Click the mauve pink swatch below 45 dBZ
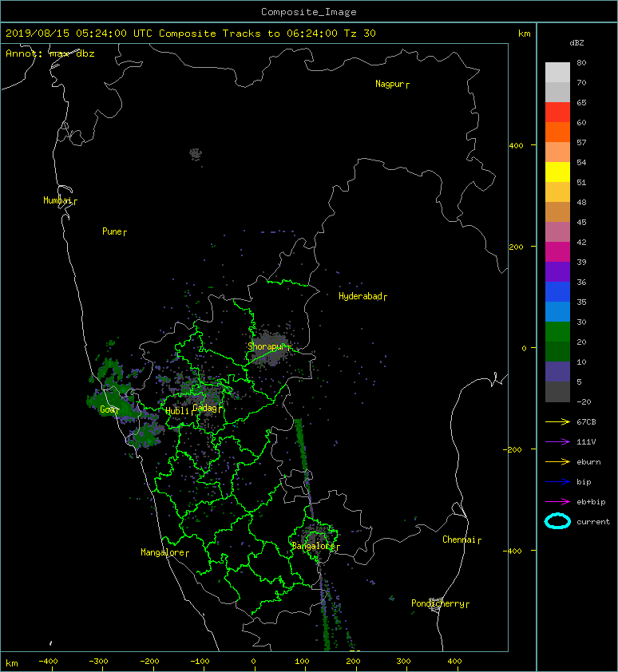The height and width of the screenshot is (672, 618). pos(557,232)
